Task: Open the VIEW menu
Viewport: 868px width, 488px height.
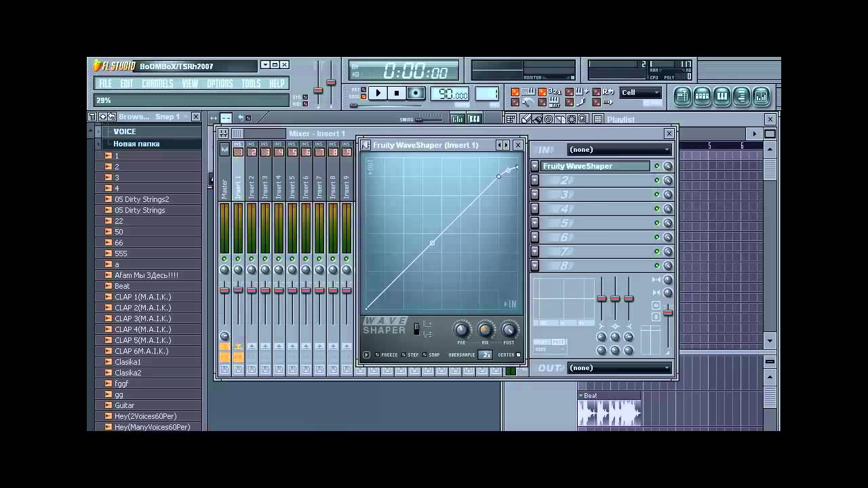Action: click(x=190, y=83)
